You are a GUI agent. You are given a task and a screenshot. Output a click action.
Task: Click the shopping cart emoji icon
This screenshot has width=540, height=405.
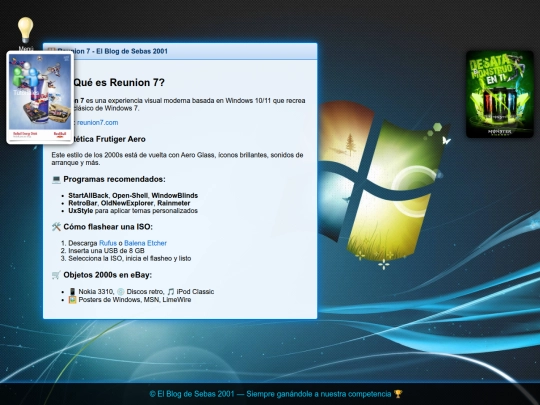[x=56, y=275]
